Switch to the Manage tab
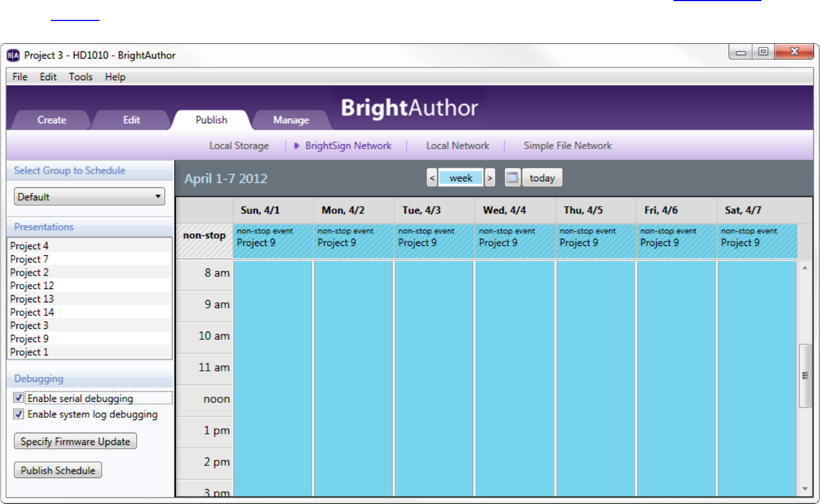This screenshot has height=504, width=820. 291,120
